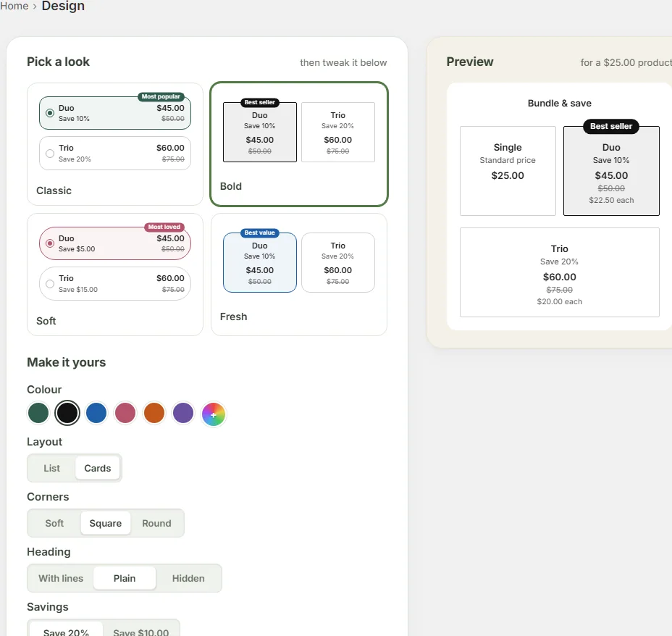Viewport: 672px width, 636px height.
Task: Set corners to Round
Action: coord(157,523)
